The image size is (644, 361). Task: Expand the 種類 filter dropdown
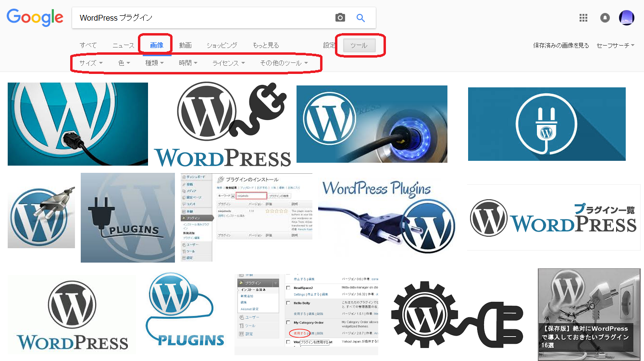(155, 63)
